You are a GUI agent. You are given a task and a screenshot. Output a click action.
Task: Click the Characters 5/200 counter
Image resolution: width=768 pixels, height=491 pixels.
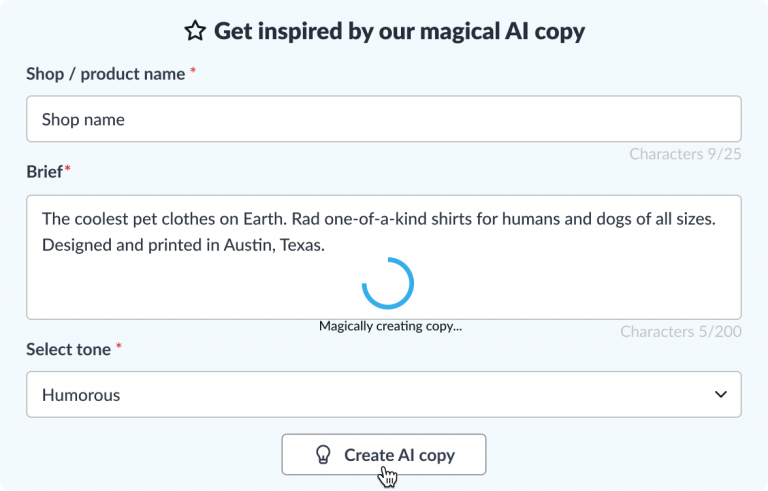681,332
